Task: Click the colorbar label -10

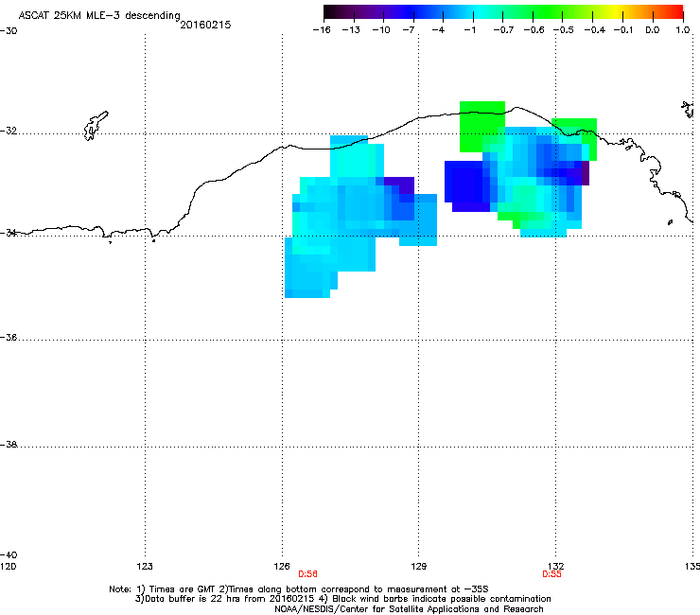Action: coord(381,30)
